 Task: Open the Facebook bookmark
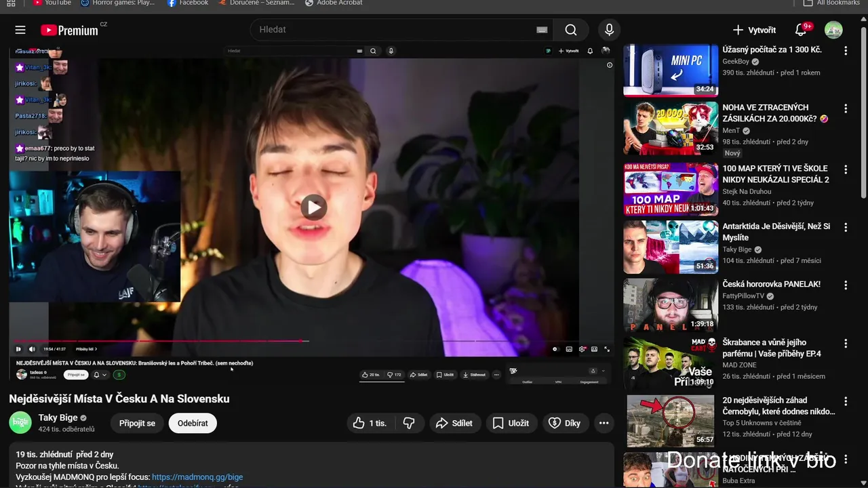click(x=188, y=3)
